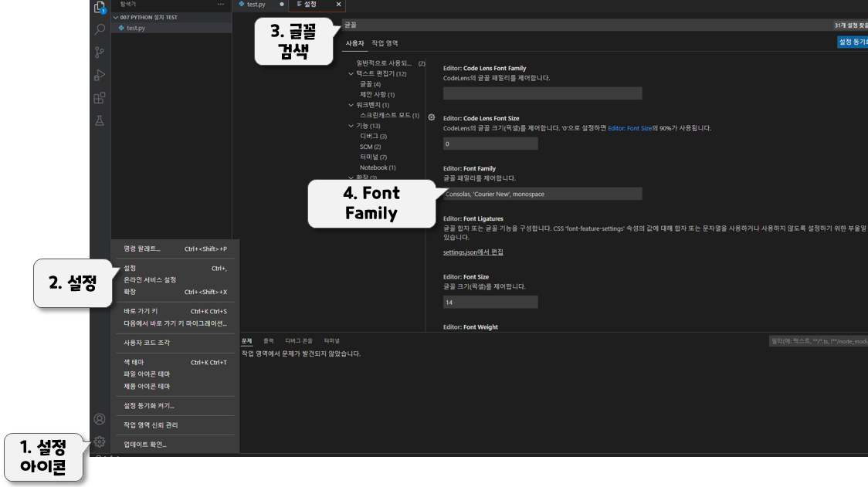Click the gear icon beside Code Lens Font Size
Image resolution: width=868 pixels, height=487 pixels.
(431, 117)
